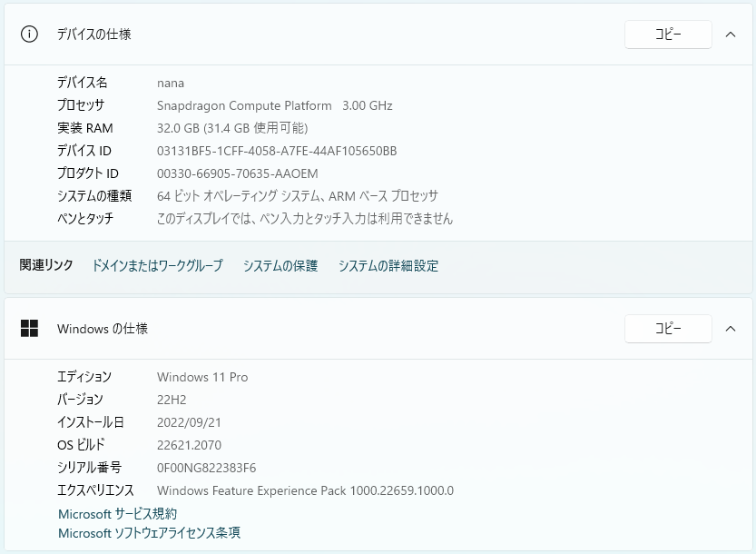Click the インストール日 label
756x554 pixels.
tap(91, 422)
